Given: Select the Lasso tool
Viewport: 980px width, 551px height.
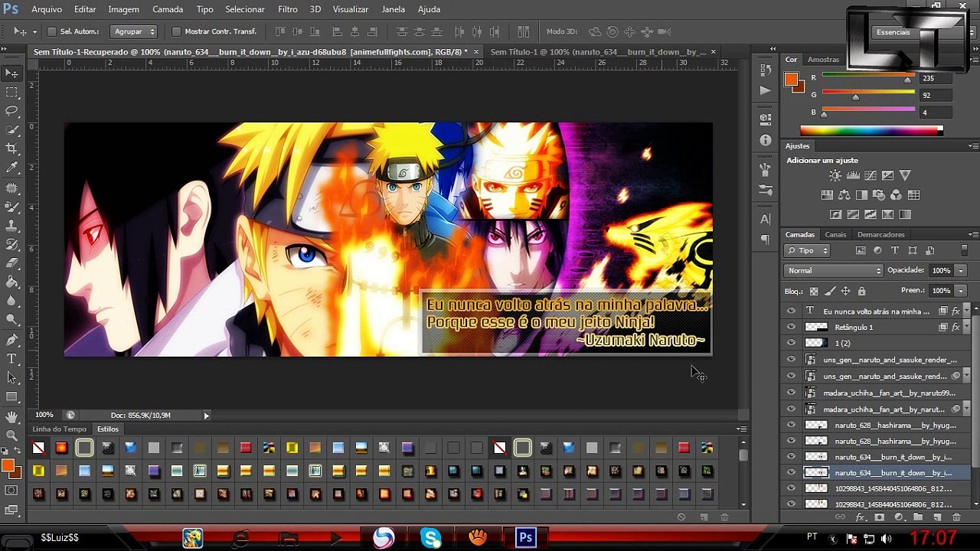Looking at the screenshot, I should (12, 111).
